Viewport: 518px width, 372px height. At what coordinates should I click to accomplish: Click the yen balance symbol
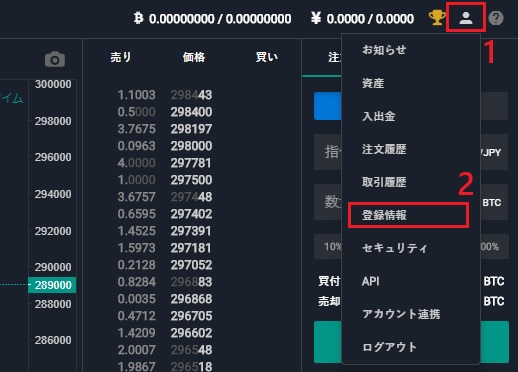tap(316, 18)
